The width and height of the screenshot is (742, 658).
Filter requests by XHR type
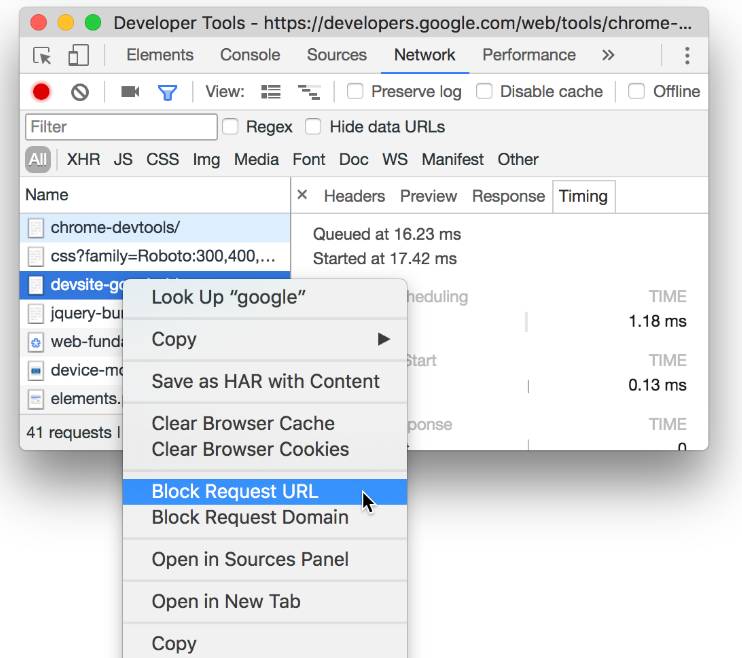(x=83, y=160)
